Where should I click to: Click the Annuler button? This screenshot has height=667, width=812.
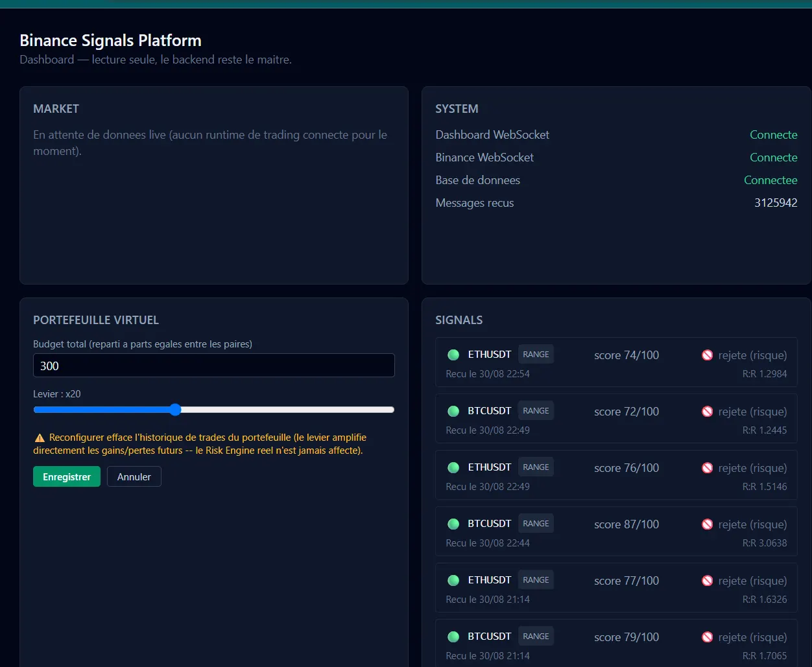(x=134, y=476)
